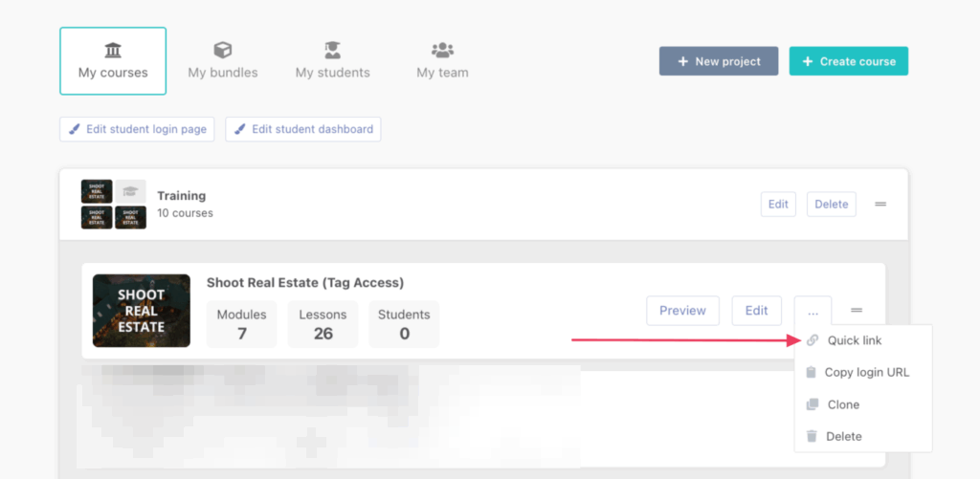980x479 pixels.
Task: Click the New project button
Action: (x=718, y=61)
